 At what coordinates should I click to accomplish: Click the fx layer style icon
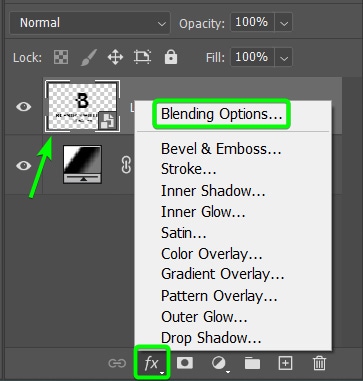coord(152,363)
